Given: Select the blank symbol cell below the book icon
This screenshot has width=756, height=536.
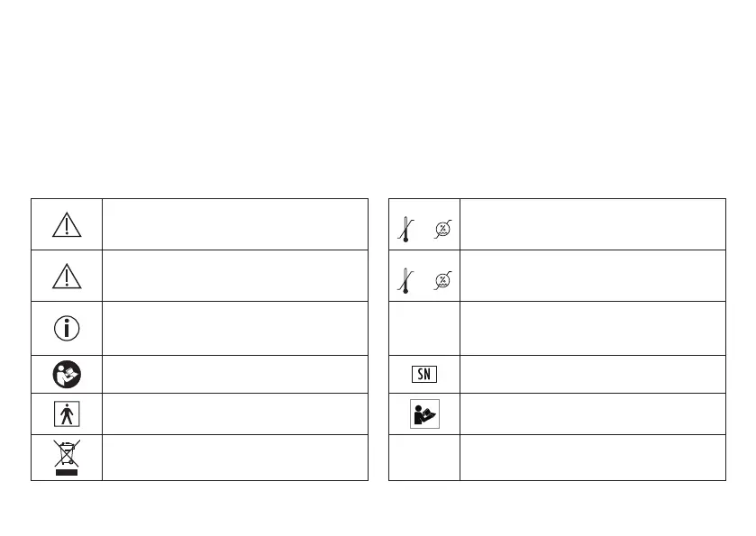Looking at the screenshot, I should coord(424,458).
